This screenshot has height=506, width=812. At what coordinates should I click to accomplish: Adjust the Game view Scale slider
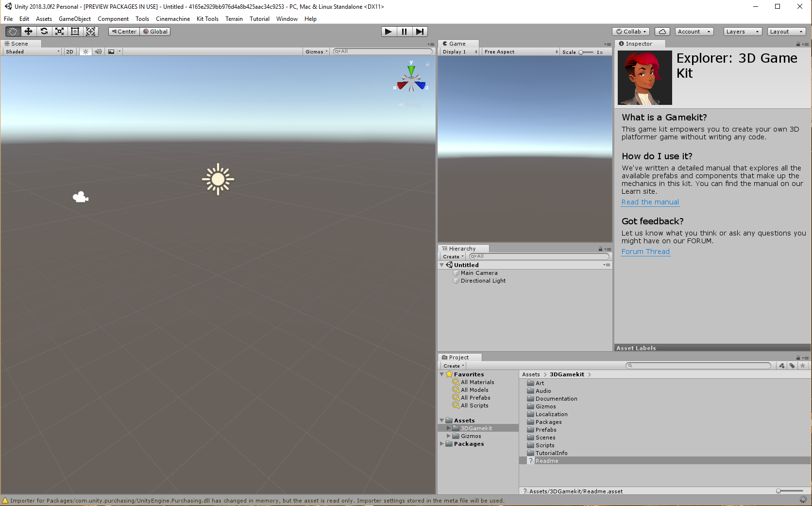click(586, 52)
